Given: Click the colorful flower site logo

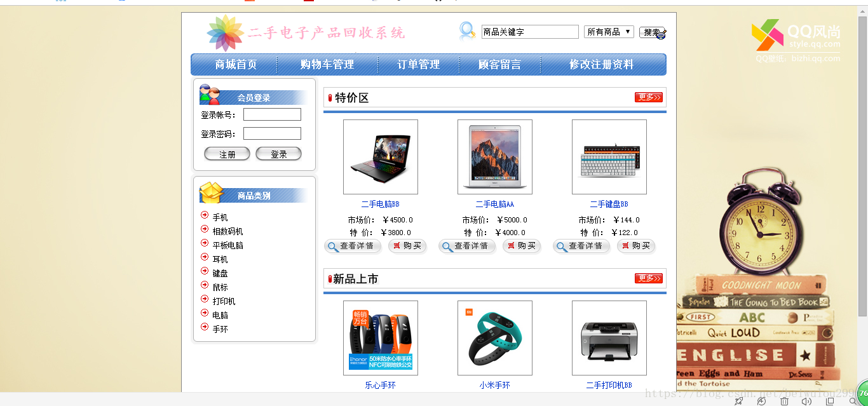Looking at the screenshot, I should coord(225,33).
